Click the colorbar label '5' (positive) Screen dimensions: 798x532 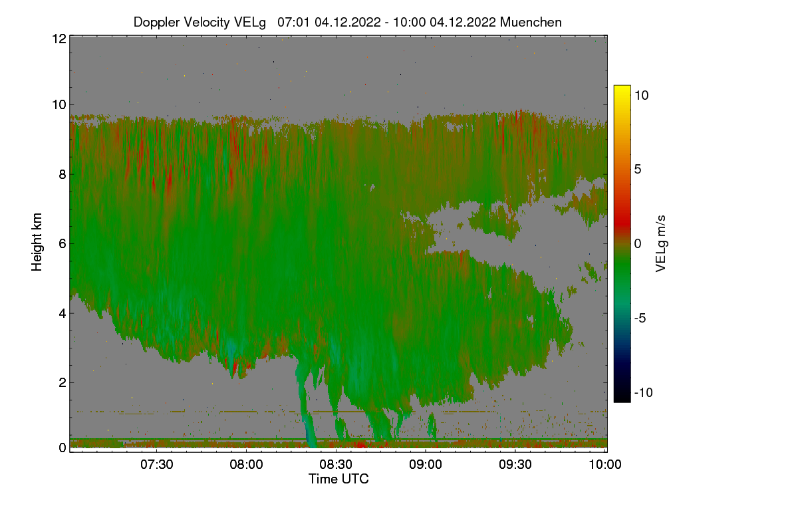(638, 170)
